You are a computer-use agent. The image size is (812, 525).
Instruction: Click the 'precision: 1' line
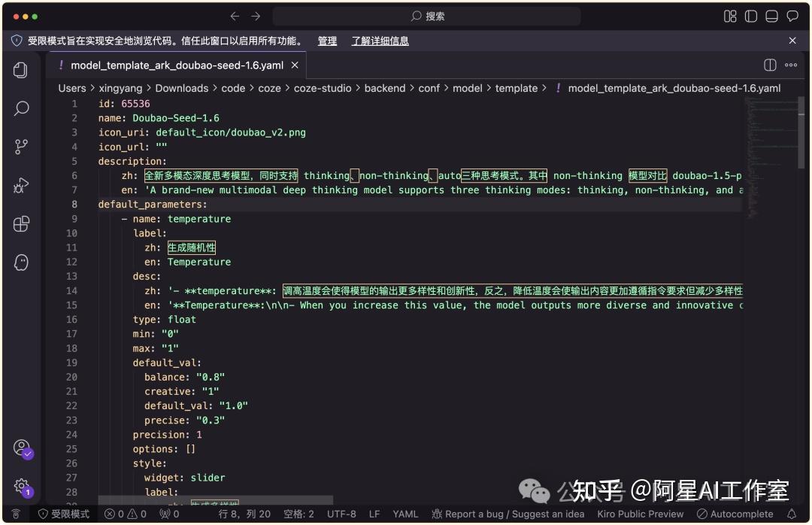click(x=167, y=434)
